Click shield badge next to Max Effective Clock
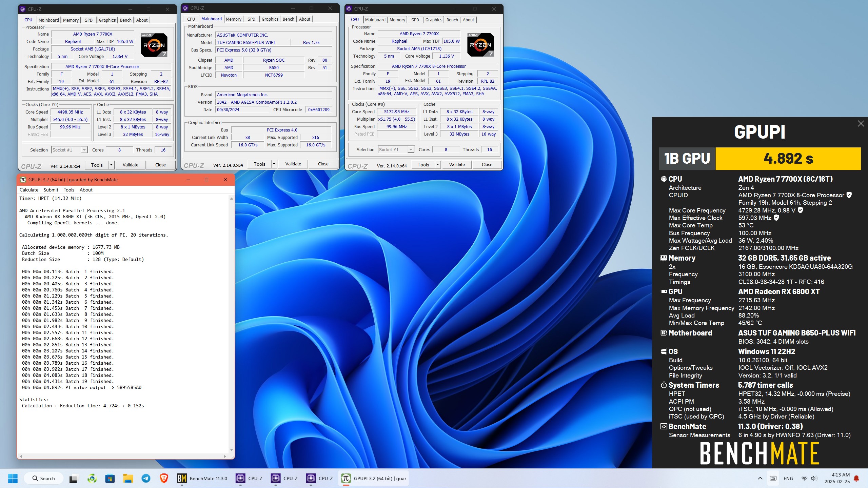 (x=776, y=218)
